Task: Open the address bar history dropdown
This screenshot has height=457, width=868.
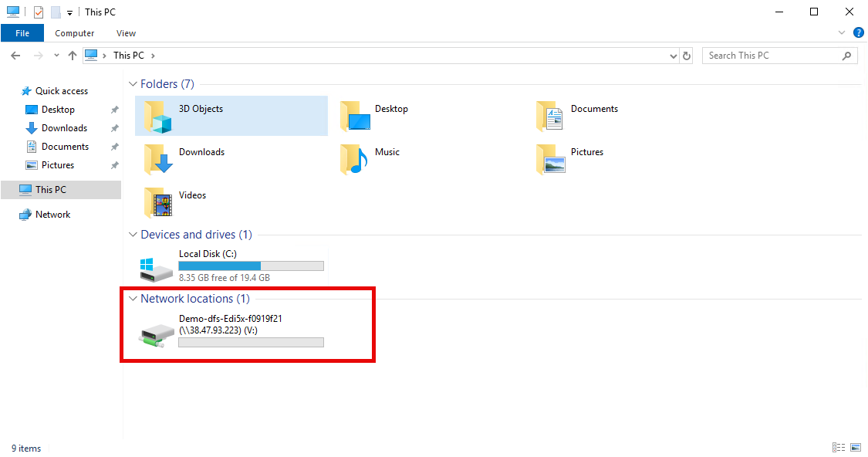Action: point(674,56)
